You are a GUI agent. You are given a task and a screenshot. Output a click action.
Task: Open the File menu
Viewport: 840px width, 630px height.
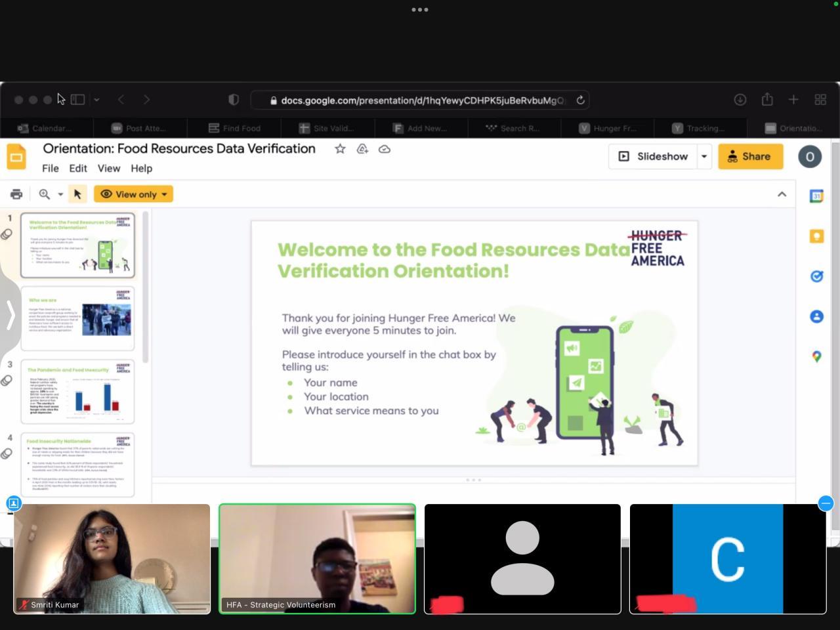tap(51, 169)
